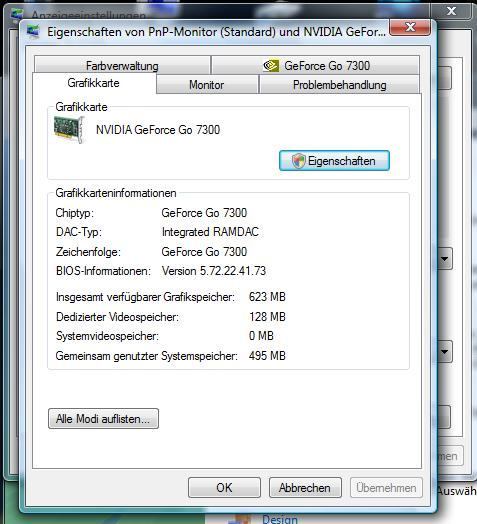Open the GeForce Go 7300 tab
Screen dimensions: 477x524
point(316,65)
